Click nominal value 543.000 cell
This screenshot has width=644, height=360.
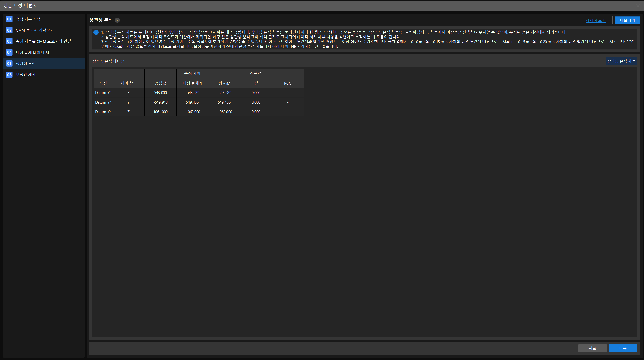coord(160,93)
